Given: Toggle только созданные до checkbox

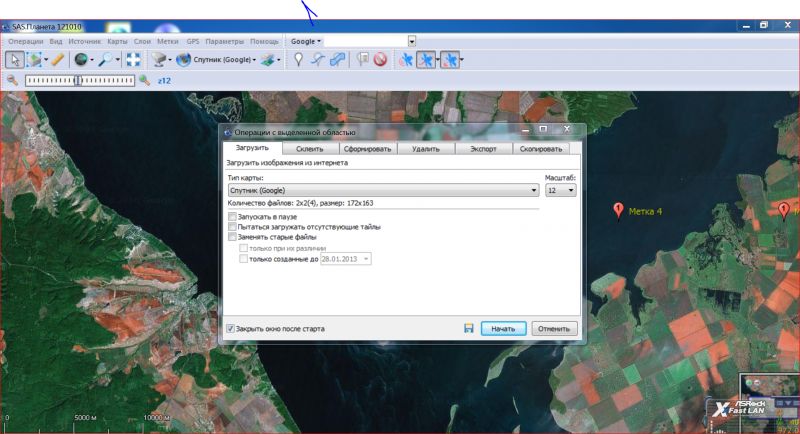Looking at the screenshot, I should click(x=243, y=259).
